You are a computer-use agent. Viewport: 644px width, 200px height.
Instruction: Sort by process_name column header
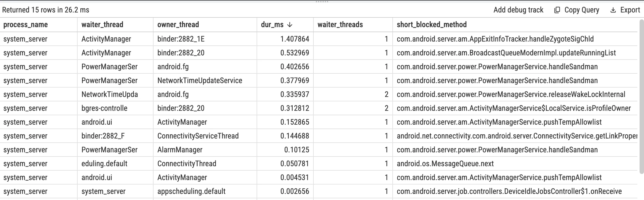coord(25,25)
